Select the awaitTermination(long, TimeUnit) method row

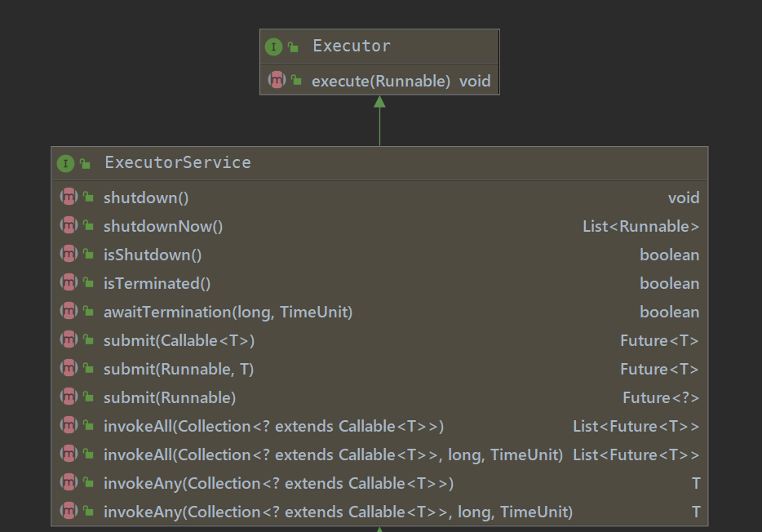[228, 312]
